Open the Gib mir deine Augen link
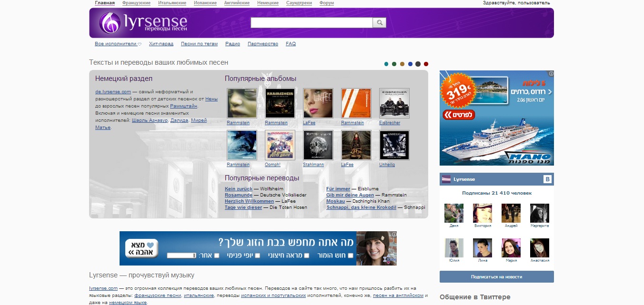 [x=350, y=195]
